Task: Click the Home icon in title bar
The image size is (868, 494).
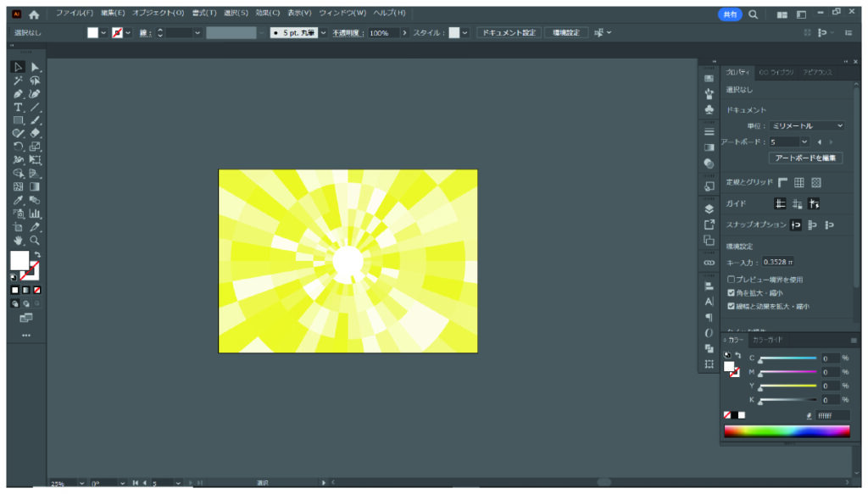Action: click(34, 14)
